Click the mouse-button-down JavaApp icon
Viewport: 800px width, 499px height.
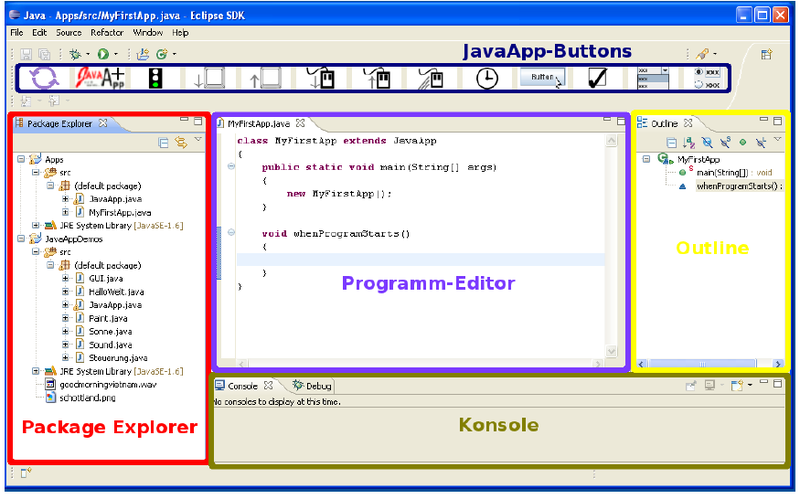pos(320,78)
